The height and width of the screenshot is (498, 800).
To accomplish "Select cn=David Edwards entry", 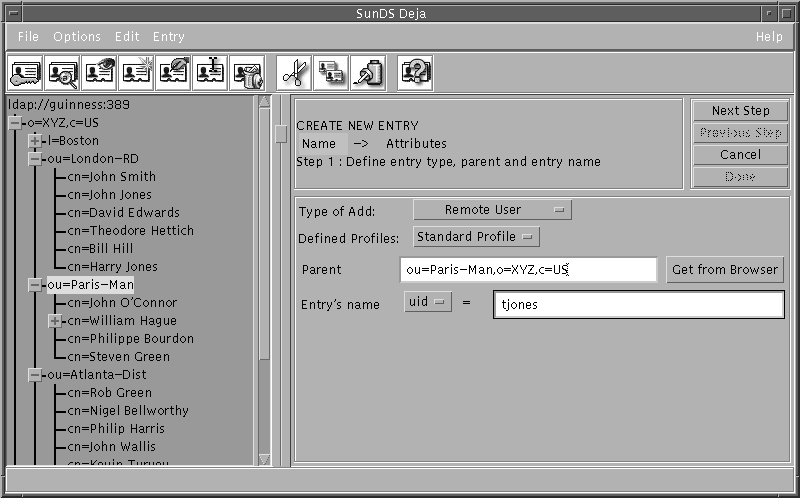I will pyautogui.click(x=123, y=212).
